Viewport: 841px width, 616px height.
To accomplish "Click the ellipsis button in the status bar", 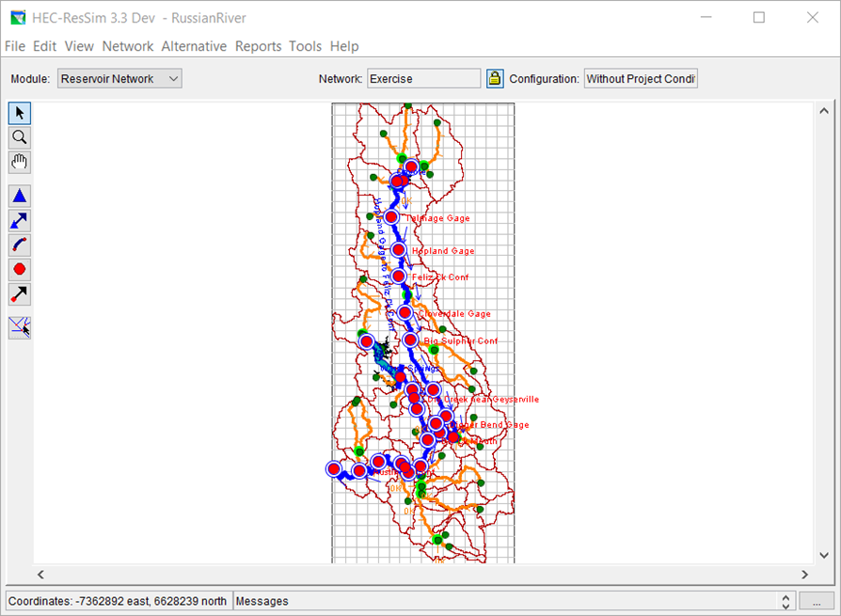I will point(817,601).
